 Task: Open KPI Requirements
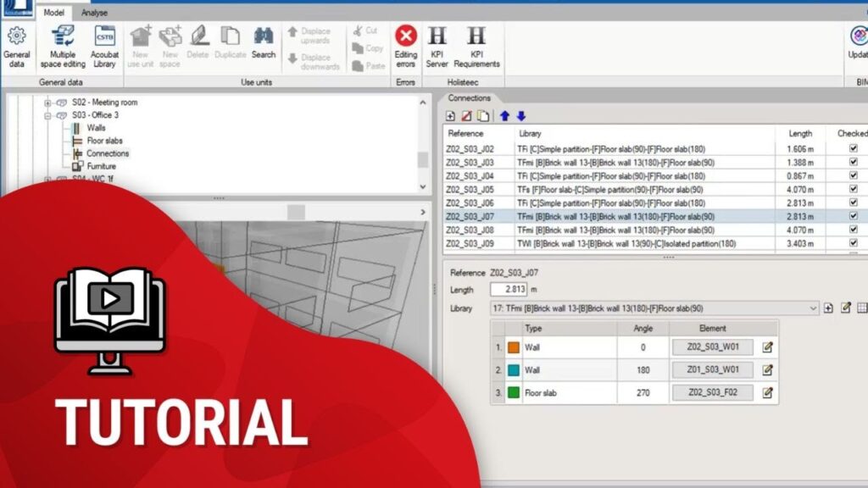pyautogui.click(x=476, y=47)
